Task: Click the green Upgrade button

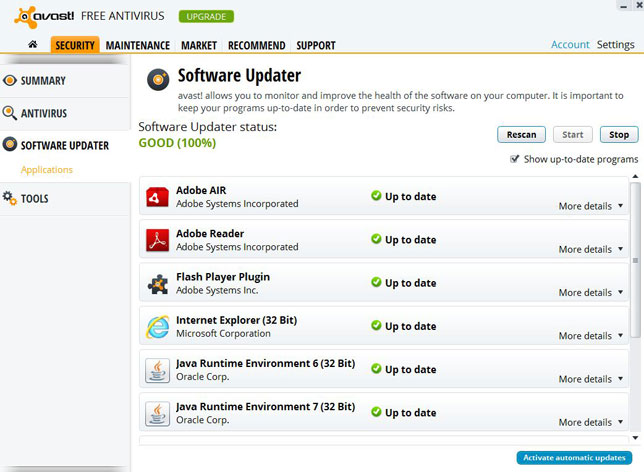Action: pyautogui.click(x=206, y=16)
